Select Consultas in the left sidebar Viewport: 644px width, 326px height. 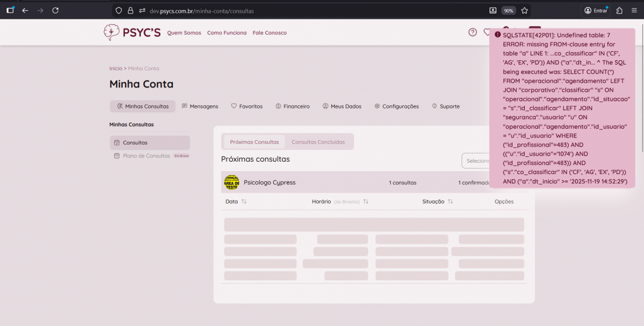click(135, 143)
